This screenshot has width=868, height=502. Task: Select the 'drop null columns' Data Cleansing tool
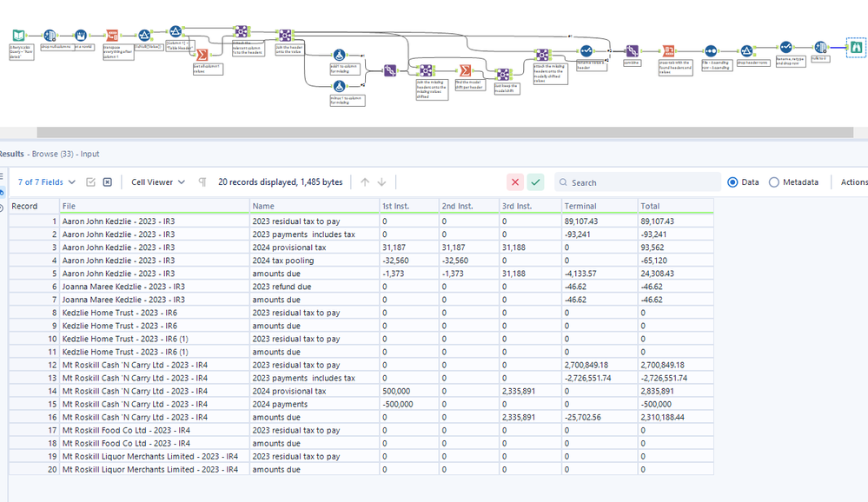[x=50, y=36]
